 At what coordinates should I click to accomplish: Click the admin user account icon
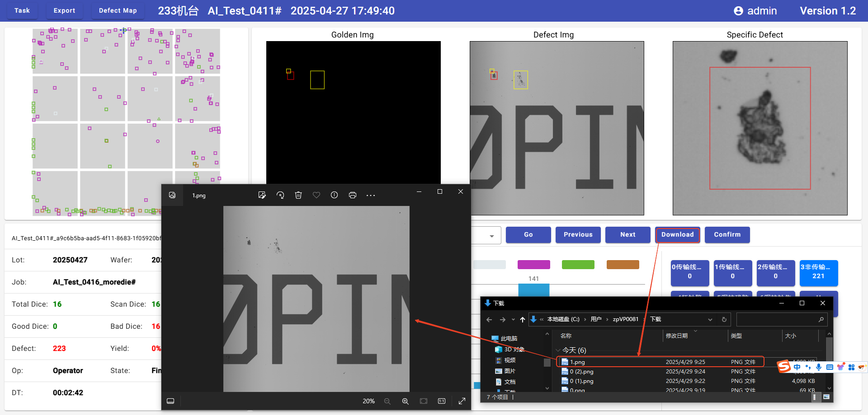[738, 11]
